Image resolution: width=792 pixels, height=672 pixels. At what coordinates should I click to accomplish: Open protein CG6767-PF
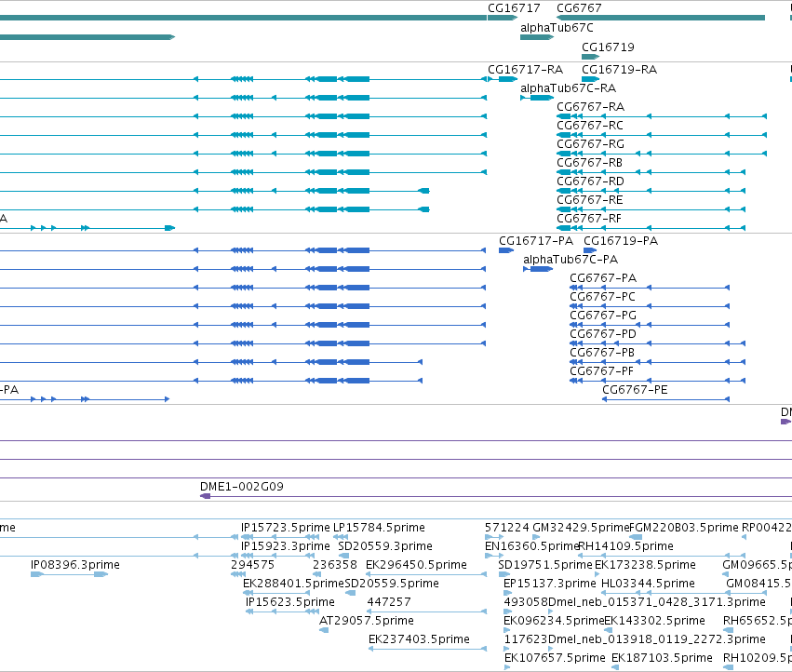pyautogui.click(x=601, y=371)
